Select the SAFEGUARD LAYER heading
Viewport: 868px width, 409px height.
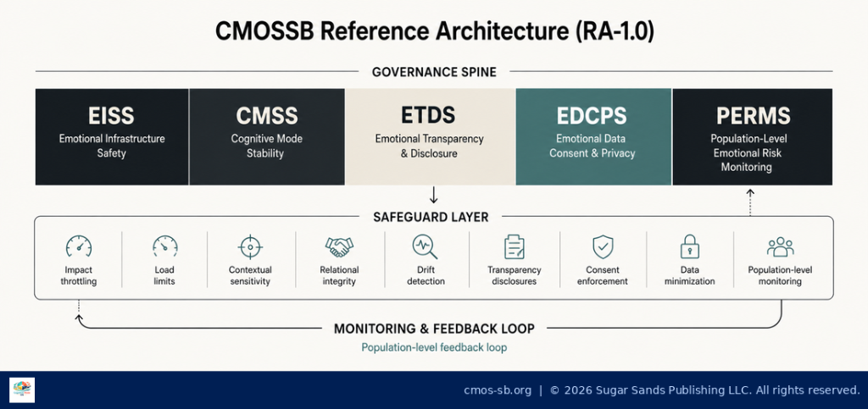click(431, 218)
